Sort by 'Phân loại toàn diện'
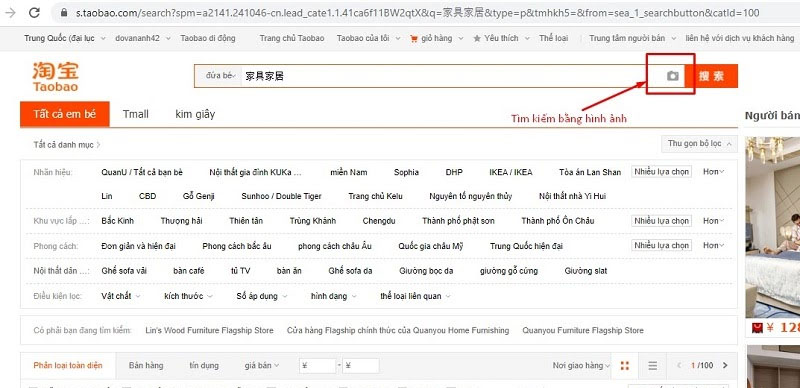This screenshot has height=388, width=800. [68, 366]
